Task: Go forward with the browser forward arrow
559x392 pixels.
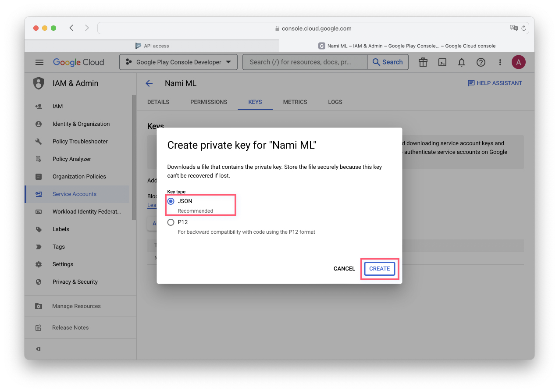Action: pyautogui.click(x=87, y=28)
